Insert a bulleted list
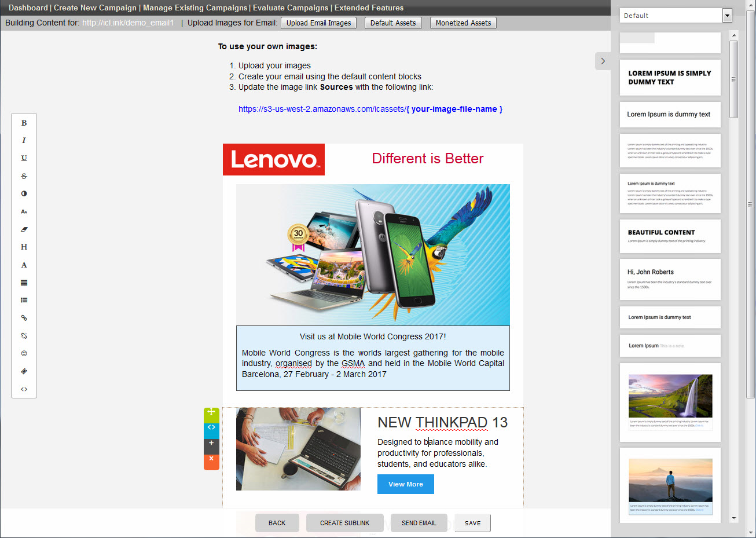 pyautogui.click(x=24, y=300)
